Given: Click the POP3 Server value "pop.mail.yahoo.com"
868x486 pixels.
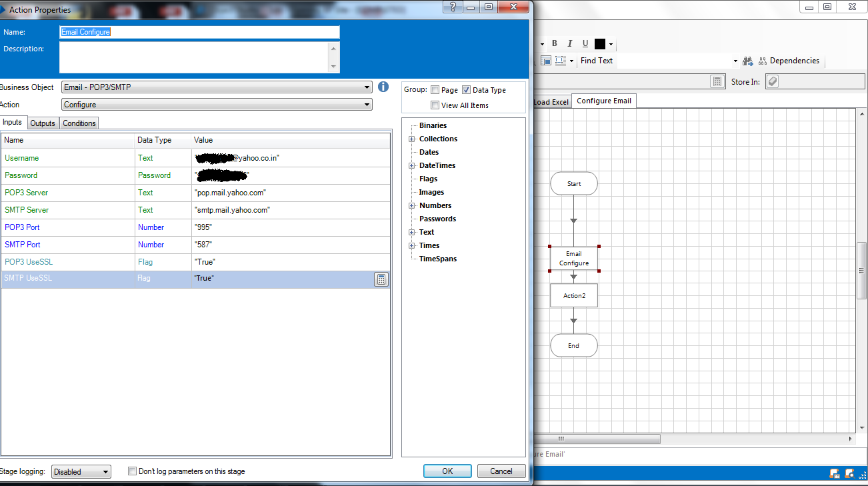Looking at the screenshot, I should [230, 193].
